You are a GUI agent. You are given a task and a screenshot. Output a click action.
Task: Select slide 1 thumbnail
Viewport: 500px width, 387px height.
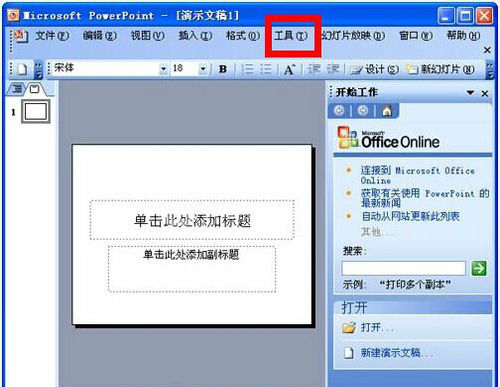pyautogui.click(x=36, y=111)
